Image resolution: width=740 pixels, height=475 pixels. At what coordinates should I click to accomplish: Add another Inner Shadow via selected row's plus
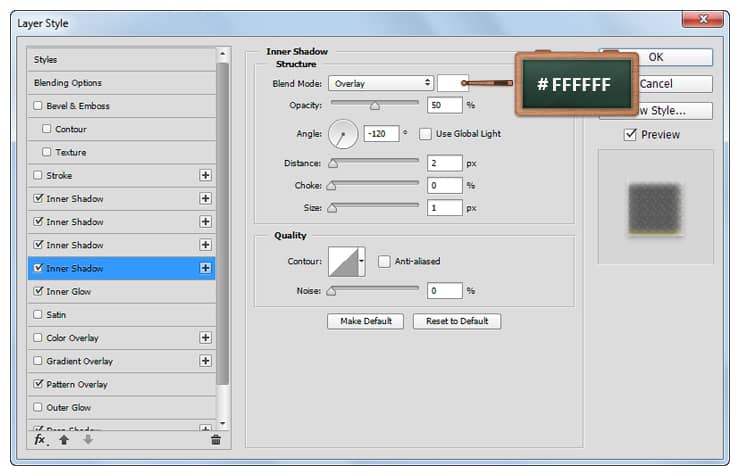[x=206, y=268]
